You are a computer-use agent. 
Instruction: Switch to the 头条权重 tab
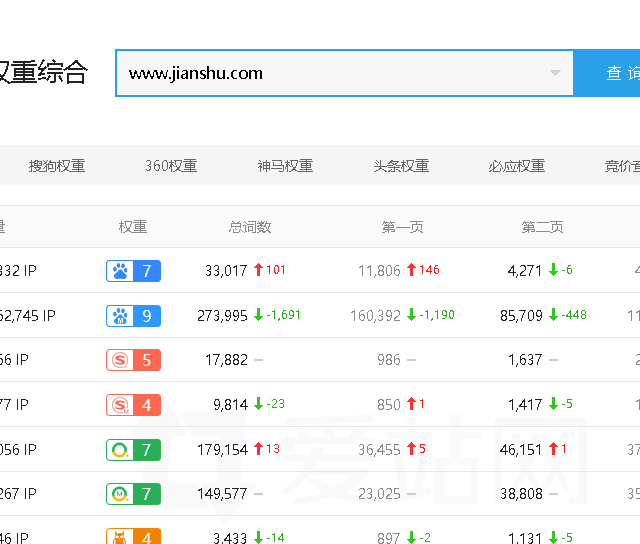[x=401, y=166]
